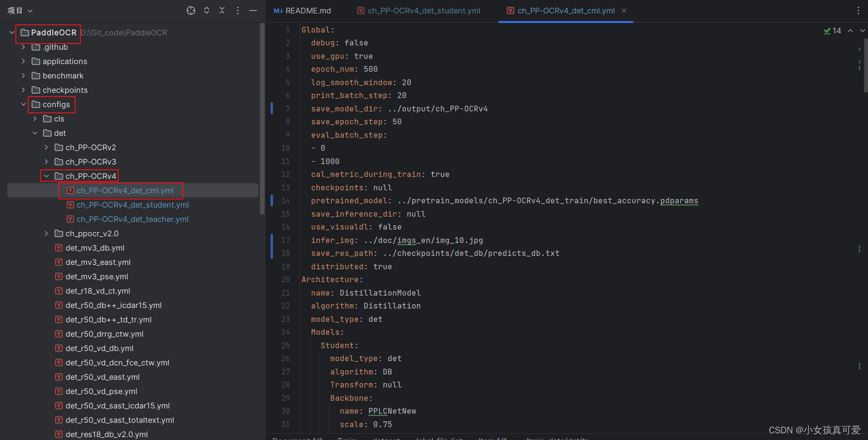Close the ch_PP-OCRv4_det_cml.yml tab
The image size is (868, 440).
click(624, 11)
